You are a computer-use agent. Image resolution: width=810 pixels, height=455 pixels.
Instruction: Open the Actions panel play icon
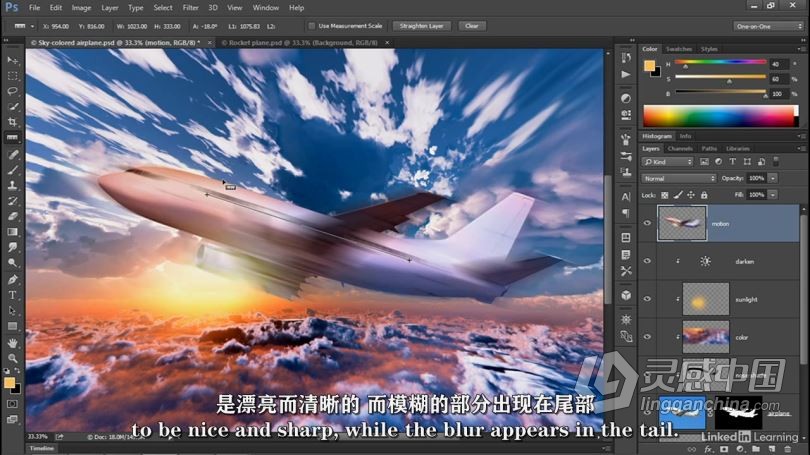pos(626,75)
